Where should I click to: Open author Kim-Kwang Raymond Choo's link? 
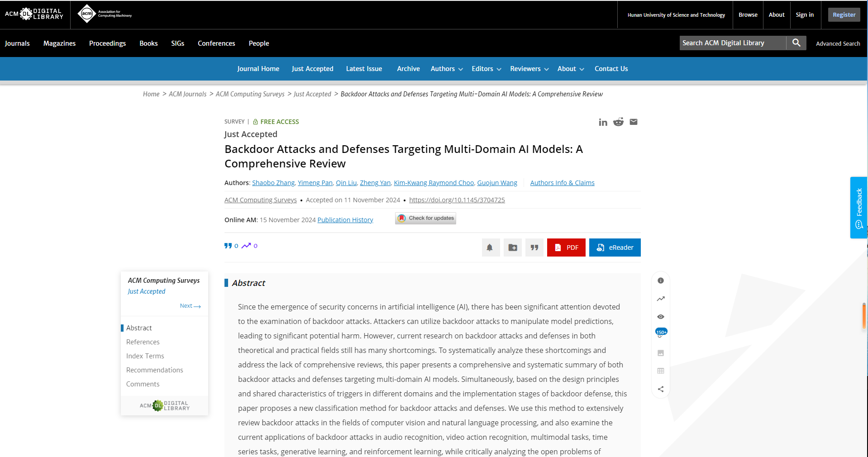click(x=434, y=183)
